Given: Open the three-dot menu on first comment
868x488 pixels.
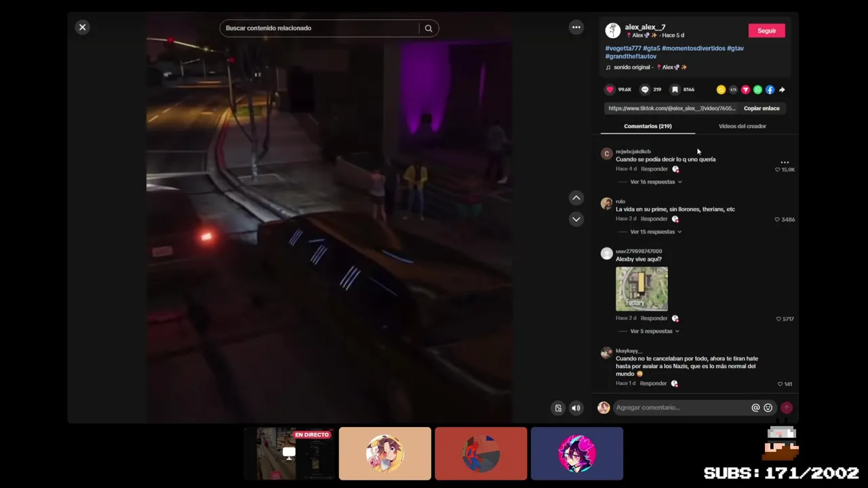Looking at the screenshot, I should click(x=785, y=163).
